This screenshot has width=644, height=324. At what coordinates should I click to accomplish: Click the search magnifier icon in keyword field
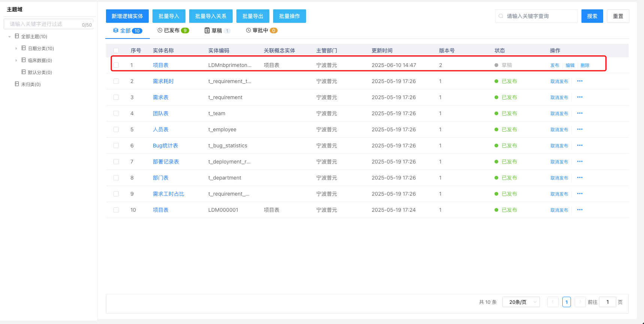tap(501, 16)
